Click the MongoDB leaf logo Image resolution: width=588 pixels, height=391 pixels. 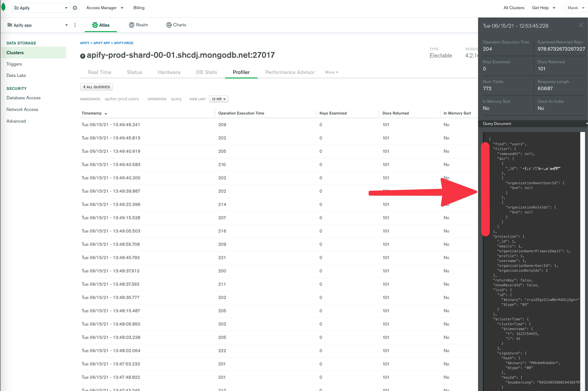[x=4, y=7]
